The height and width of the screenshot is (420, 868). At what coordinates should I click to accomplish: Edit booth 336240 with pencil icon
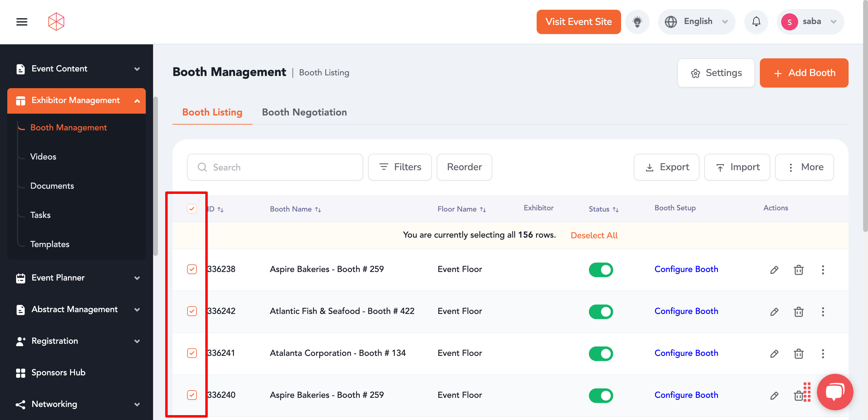[x=774, y=395]
